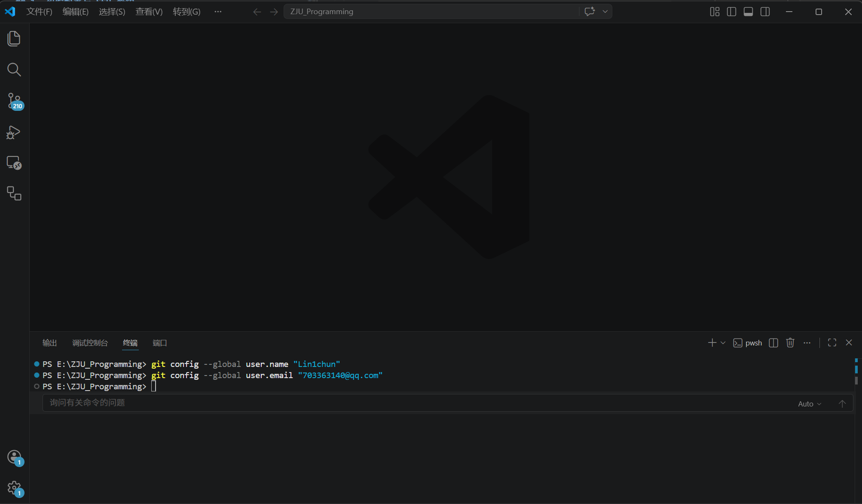
Task: Click the ZJU_Programming command center search
Action: click(431, 12)
